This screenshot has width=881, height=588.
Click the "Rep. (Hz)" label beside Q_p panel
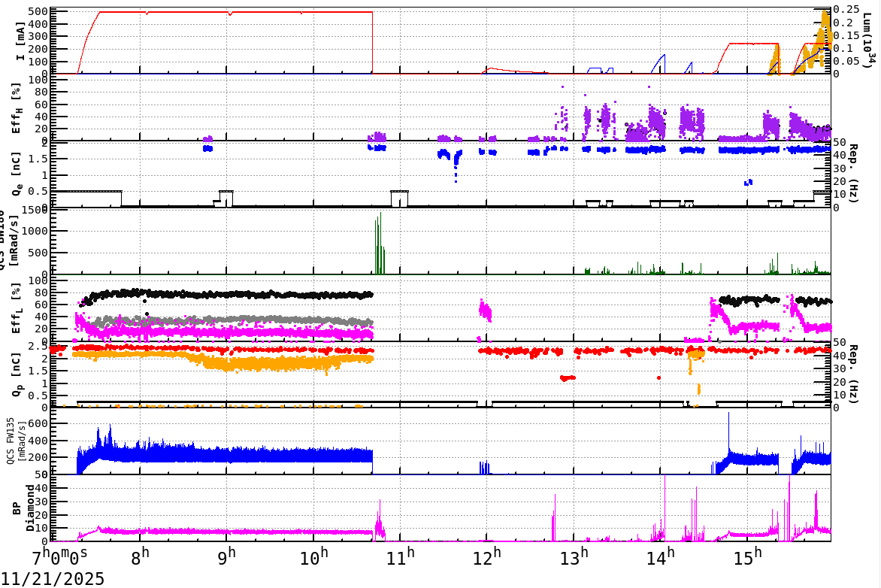(853, 374)
